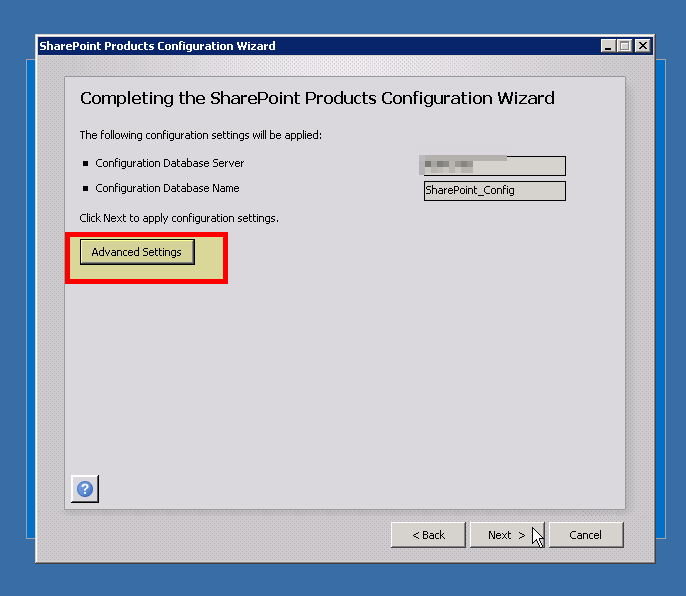Image resolution: width=686 pixels, height=596 pixels.
Task: Open Advanced Settings
Action: [x=137, y=252]
